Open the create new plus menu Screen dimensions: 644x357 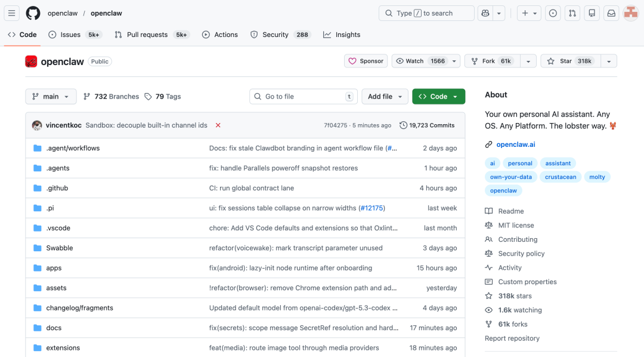(529, 13)
